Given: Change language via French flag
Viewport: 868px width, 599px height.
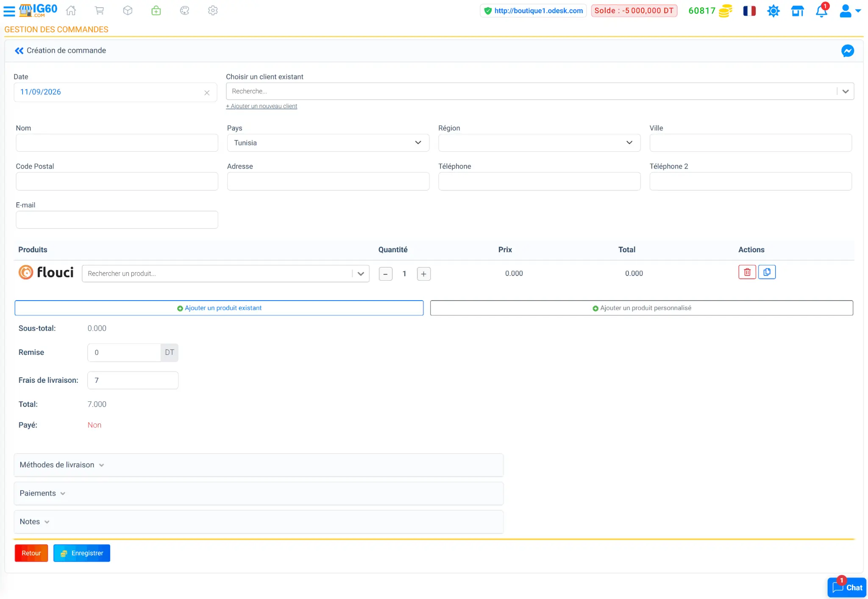Looking at the screenshot, I should click(x=749, y=11).
